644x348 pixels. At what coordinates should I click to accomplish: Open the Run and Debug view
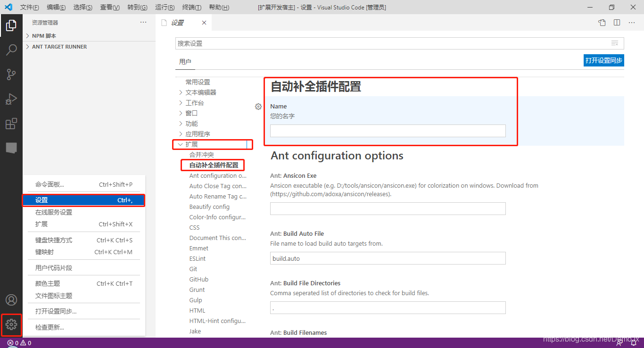coord(11,99)
